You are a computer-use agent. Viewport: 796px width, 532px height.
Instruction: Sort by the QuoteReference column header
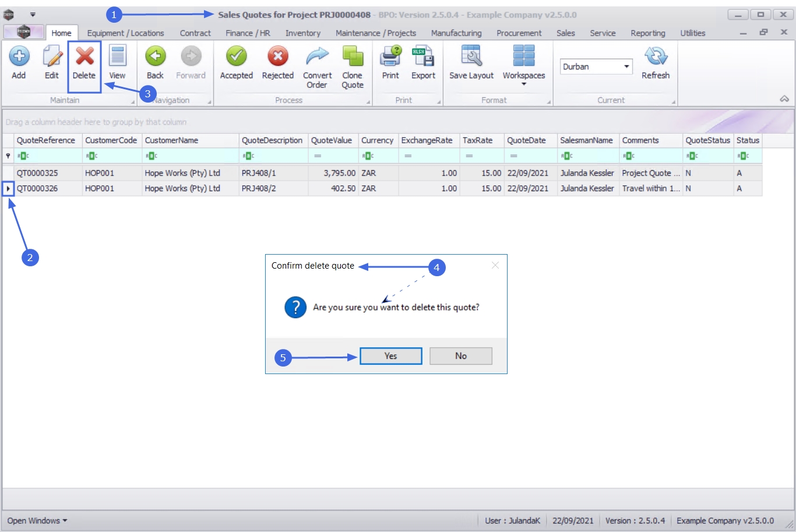[x=48, y=140]
